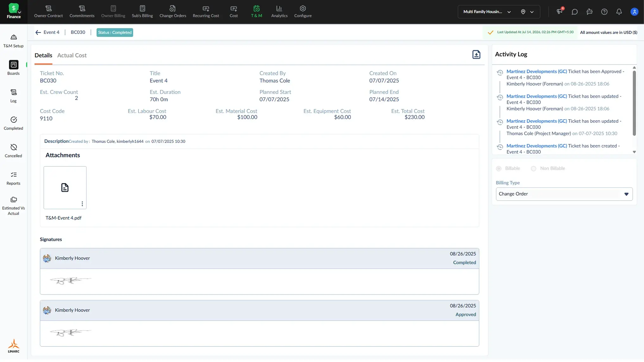Click the Est. Total Cost $230.00 value
This screenshot has width=644, height=362.
414,117
